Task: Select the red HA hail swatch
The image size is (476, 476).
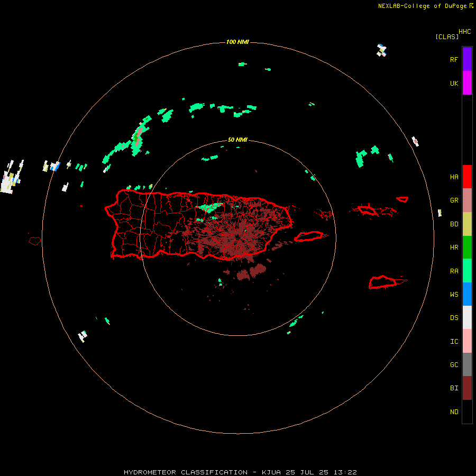Action: (x=467, y=176)
